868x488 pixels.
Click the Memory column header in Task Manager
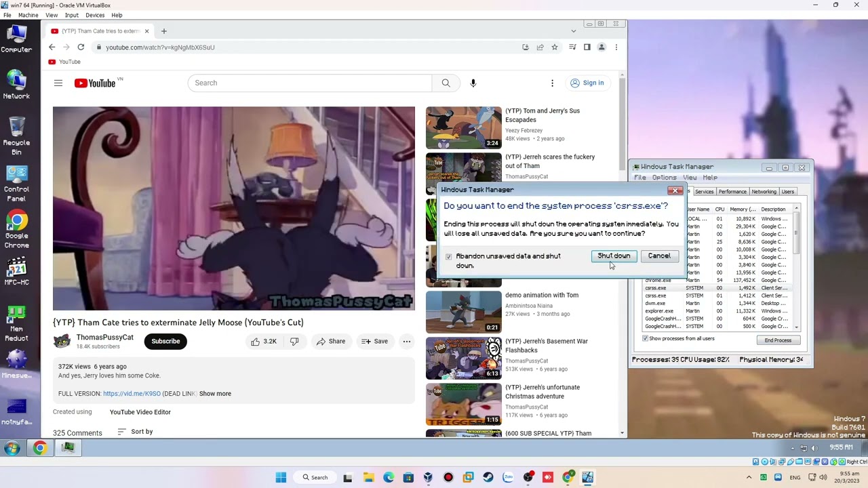(x=743, y=209)
